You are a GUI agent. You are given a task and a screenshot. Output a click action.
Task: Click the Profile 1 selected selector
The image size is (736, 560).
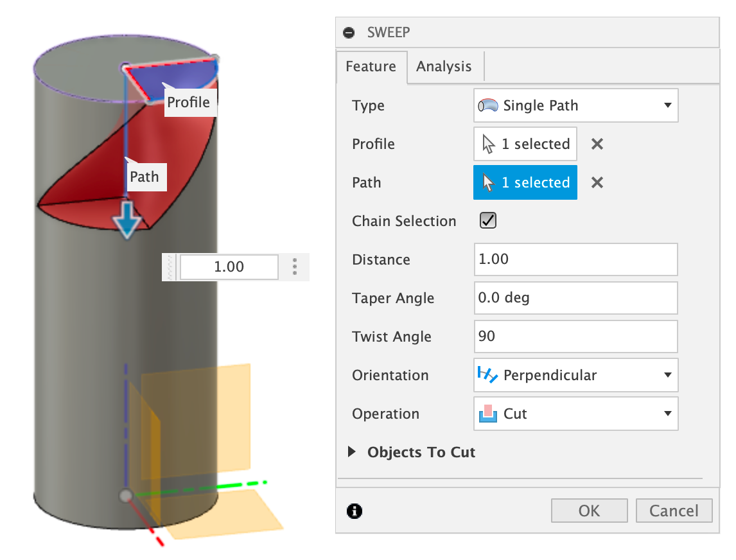coord(525,144)
